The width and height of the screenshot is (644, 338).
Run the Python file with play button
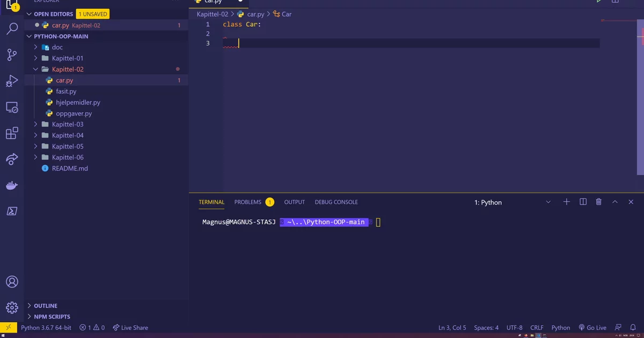coord(599,2)
